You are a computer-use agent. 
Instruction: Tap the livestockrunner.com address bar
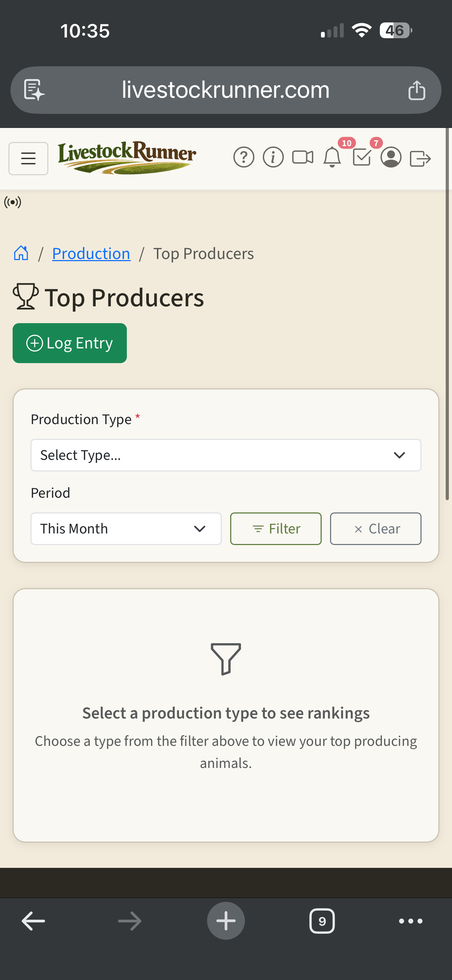coord(225,90)
